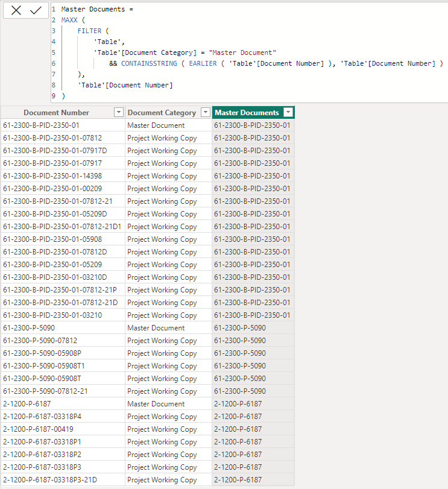
Task: Select Project Working Copy cell of row 61-2300-P-5090-07812
Action: tap(168, 341)
